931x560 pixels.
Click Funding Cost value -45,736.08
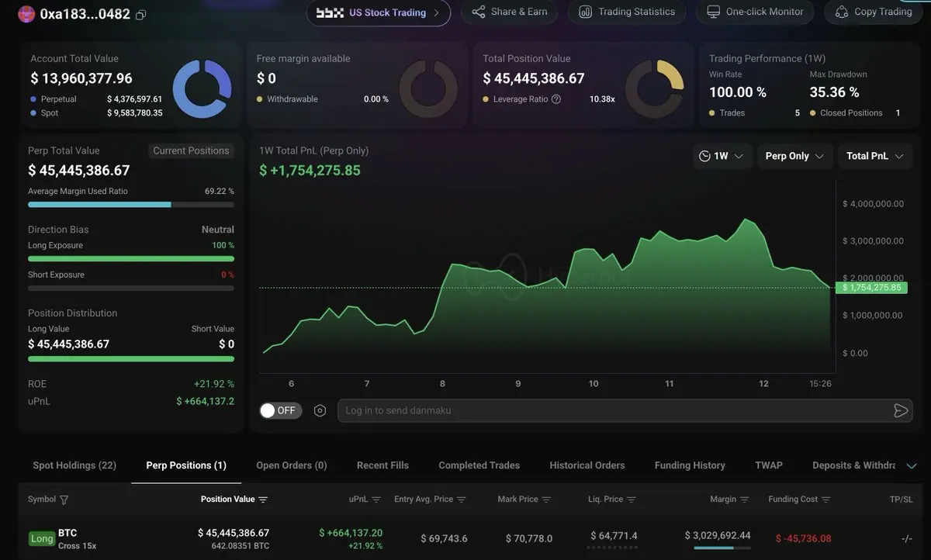[x=804, y=538]
